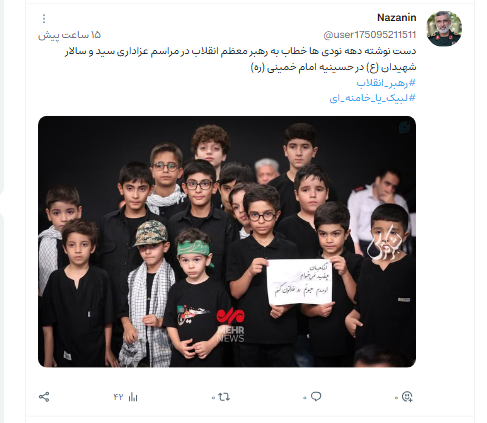
Task: Open the hashtag #لبیک_یا_خامنه_ای
Action: (x=373, y=98)
